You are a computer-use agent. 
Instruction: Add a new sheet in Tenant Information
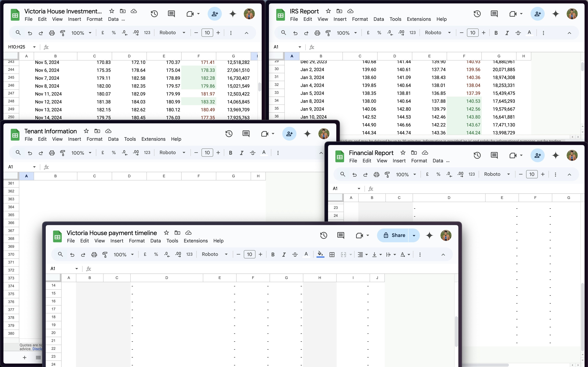coord(24,357)
